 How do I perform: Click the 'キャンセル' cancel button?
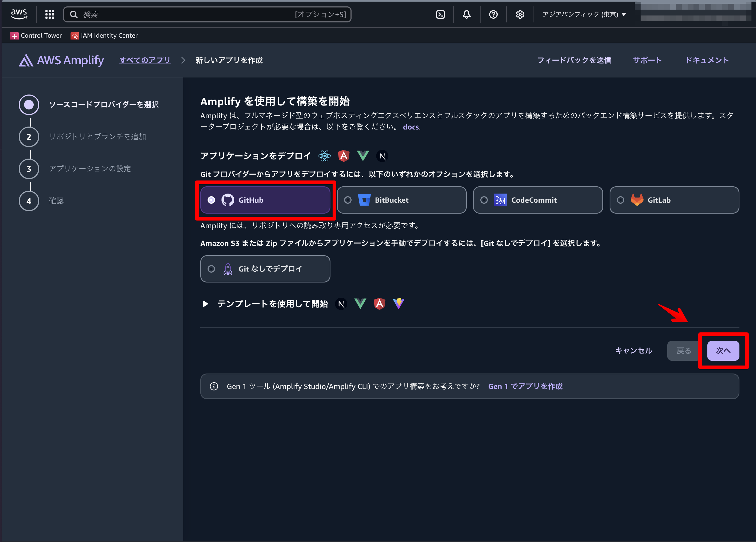click(x=633, y=351)
